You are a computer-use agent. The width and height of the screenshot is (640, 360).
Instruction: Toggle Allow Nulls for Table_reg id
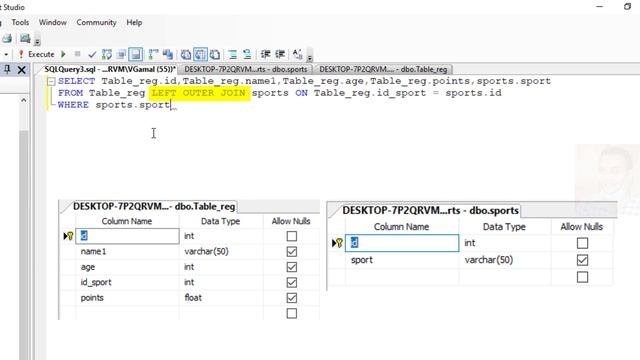tap(291, 236)
